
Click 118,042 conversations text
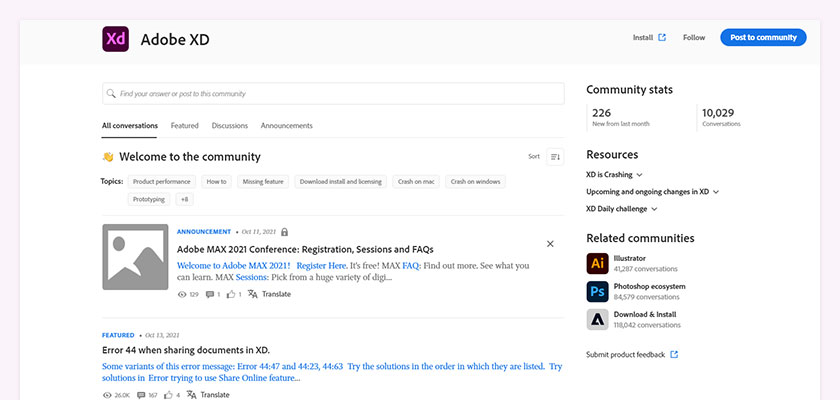647,325
